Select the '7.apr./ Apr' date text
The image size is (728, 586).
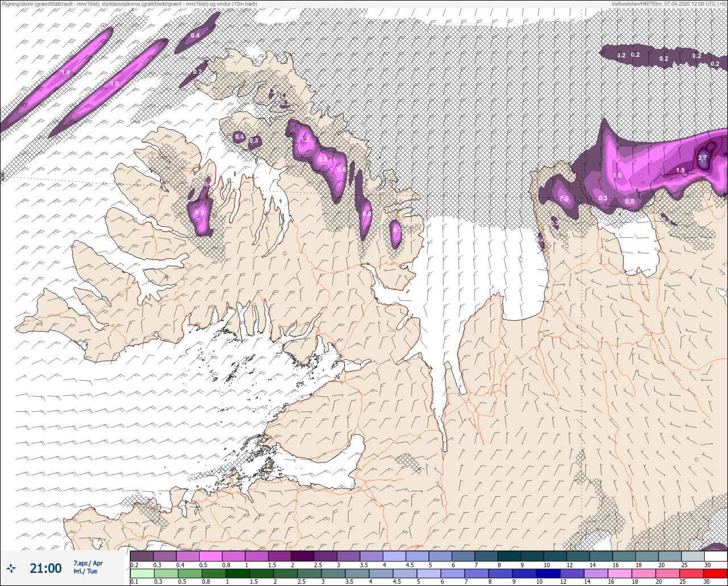88,563
